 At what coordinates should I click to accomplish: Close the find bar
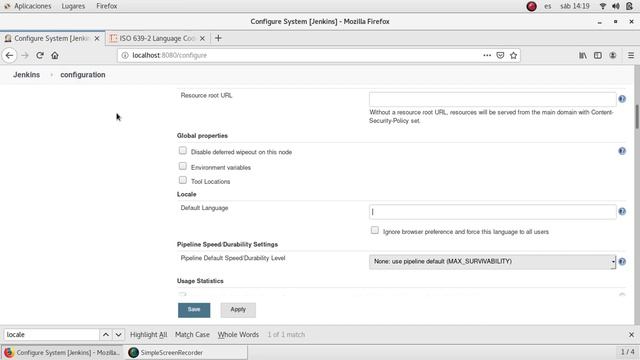631,335
